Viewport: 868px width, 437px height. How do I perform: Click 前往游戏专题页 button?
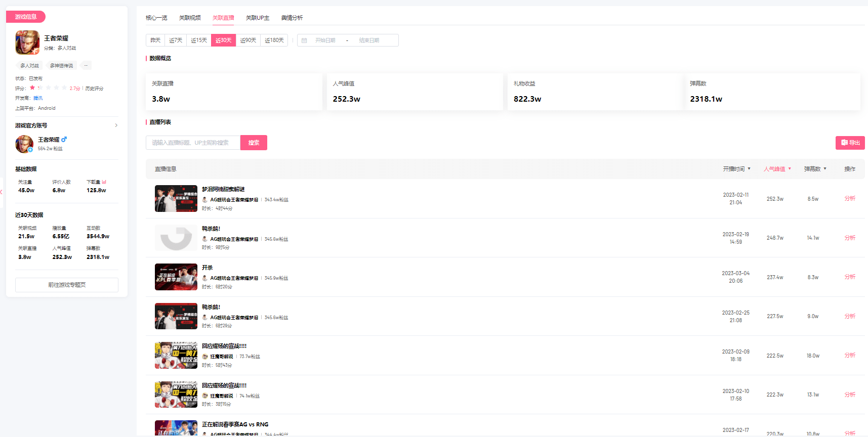(x=67, y=285)
